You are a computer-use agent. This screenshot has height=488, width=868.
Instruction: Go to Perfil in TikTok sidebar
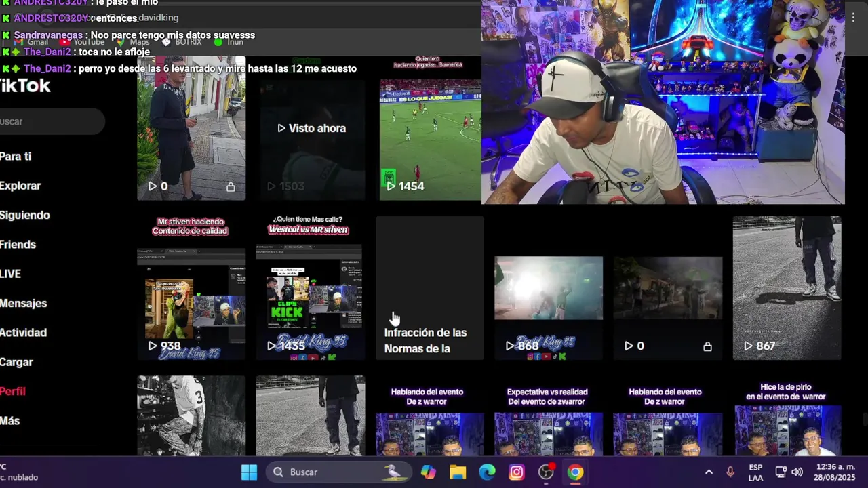tap(13, 391)
